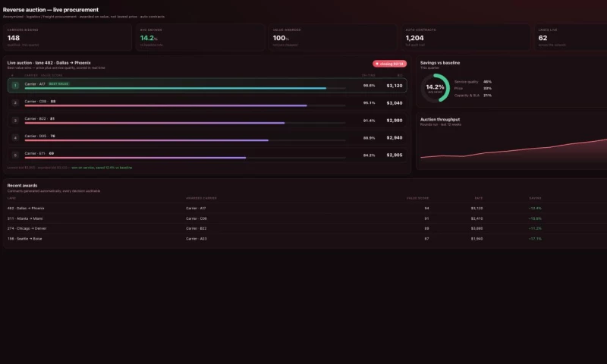This screenshot has width=607, height=364.
Task: Click the $2,905 bid amount
Action: pos(395,155)
